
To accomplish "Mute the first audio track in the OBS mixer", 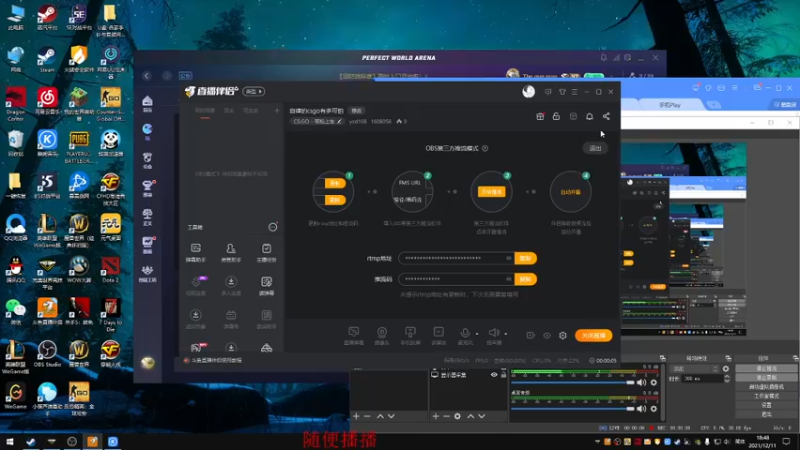I will (642, 382).
